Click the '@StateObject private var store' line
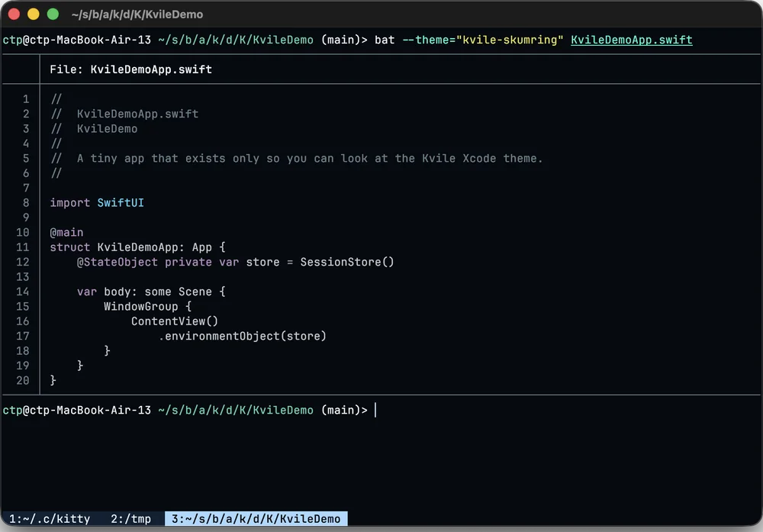Image resolution: width=763 pixels, height=532 pixels. pos(235,263)
